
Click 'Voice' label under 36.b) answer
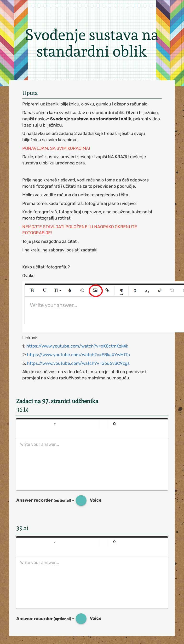point(96,500)
